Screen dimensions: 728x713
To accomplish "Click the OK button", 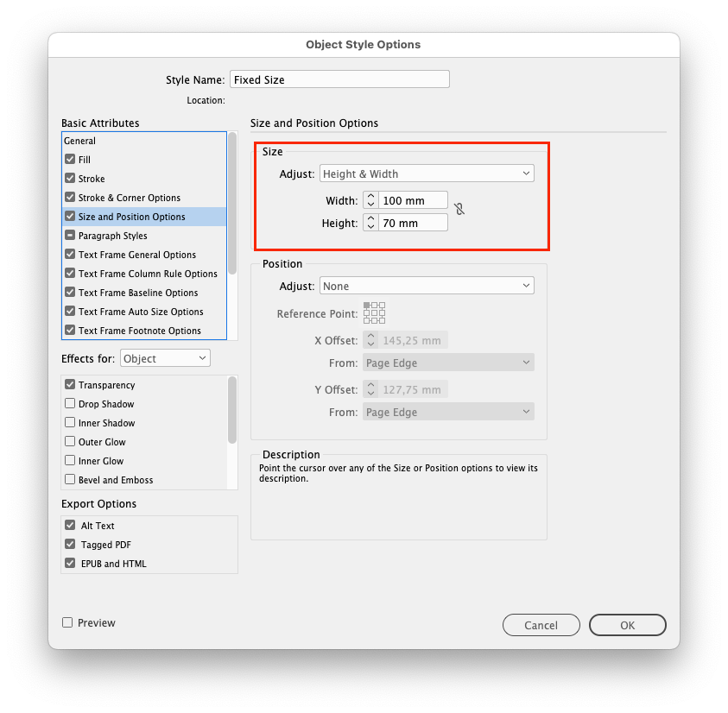I will tap(628, 625).
